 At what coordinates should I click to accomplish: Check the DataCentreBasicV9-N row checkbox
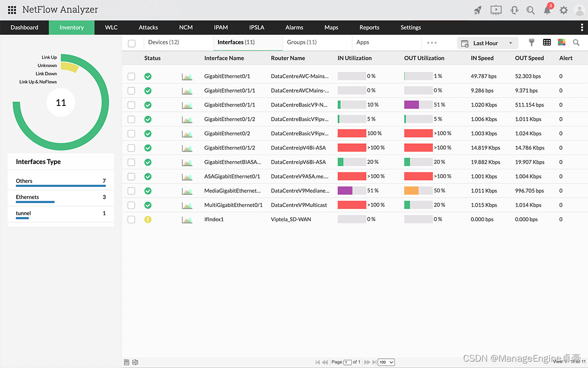[131, 105]
